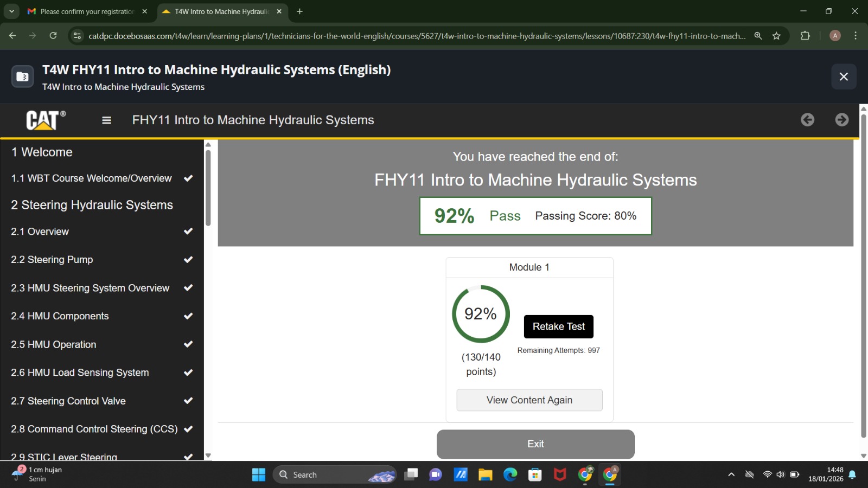Open 2.2 Steering Pump lesson
868x488 pixels.
101,260
